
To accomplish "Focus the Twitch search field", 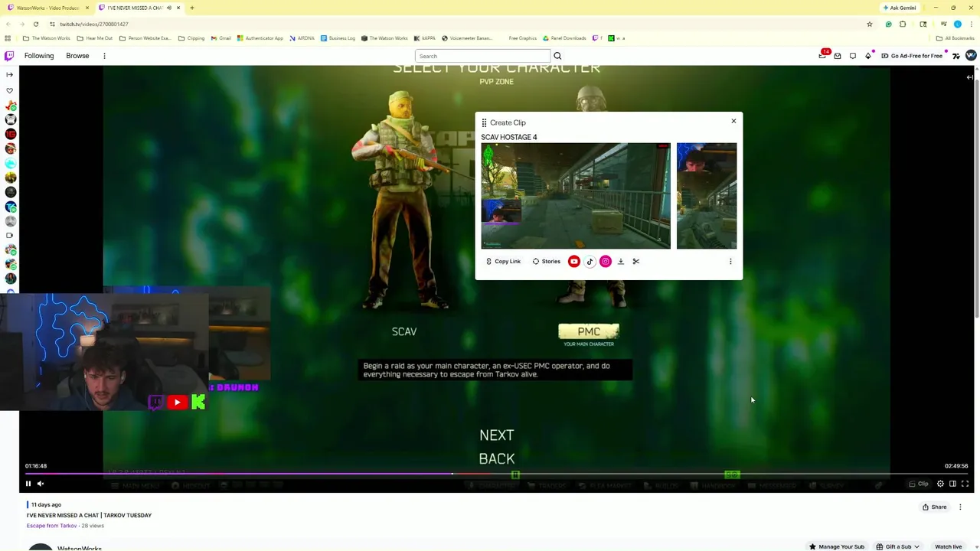I will click(x=482, y=56).
